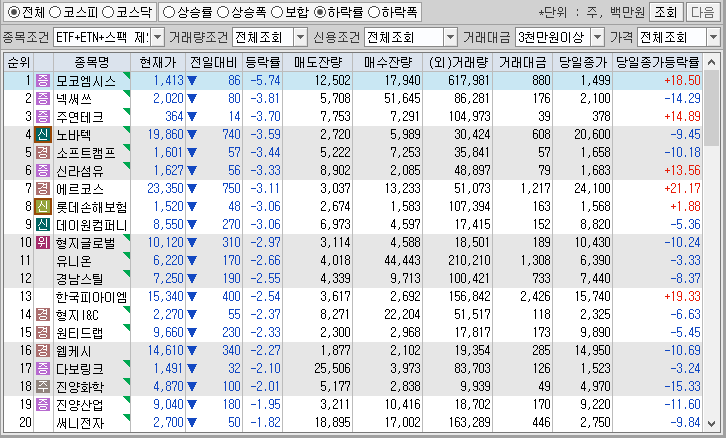Select the 모코엠시스 stock name
Screen dimensions: 726x438
click(x=86, y=81)
